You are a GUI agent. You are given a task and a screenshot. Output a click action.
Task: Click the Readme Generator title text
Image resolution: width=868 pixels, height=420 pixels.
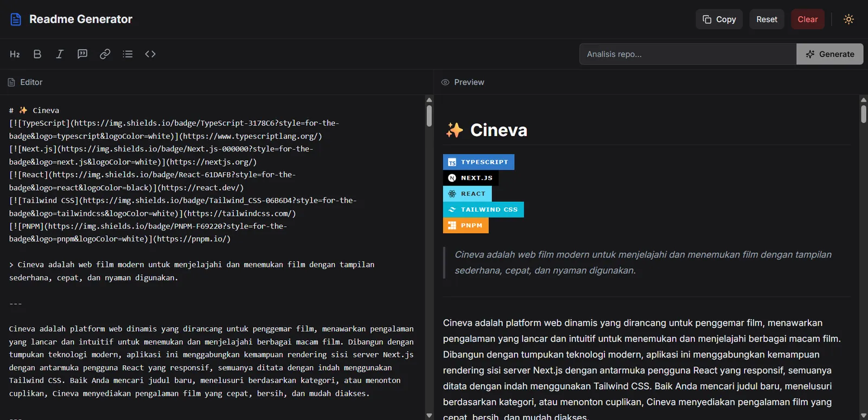click(x=81, y=20)
